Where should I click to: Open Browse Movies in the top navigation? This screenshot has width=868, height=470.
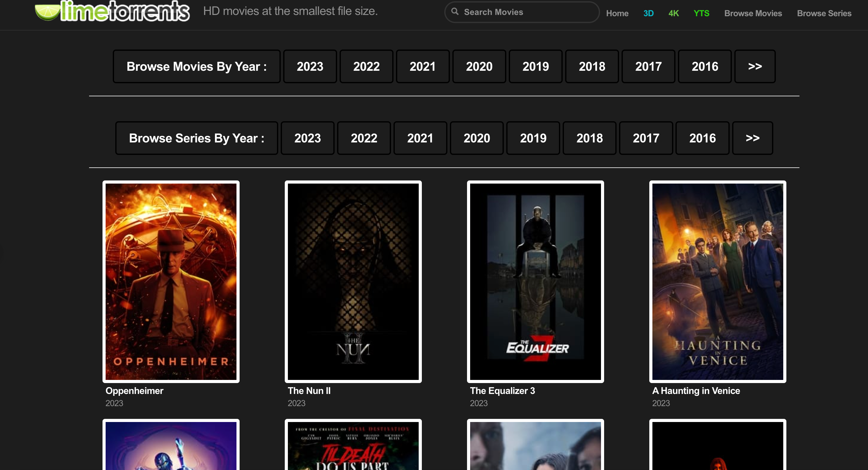753,13
